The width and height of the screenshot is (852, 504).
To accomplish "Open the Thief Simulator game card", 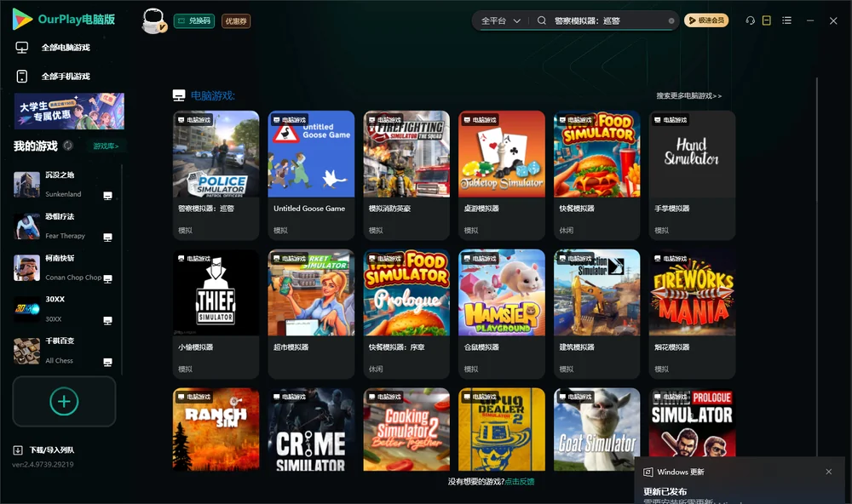I will 216,314.
